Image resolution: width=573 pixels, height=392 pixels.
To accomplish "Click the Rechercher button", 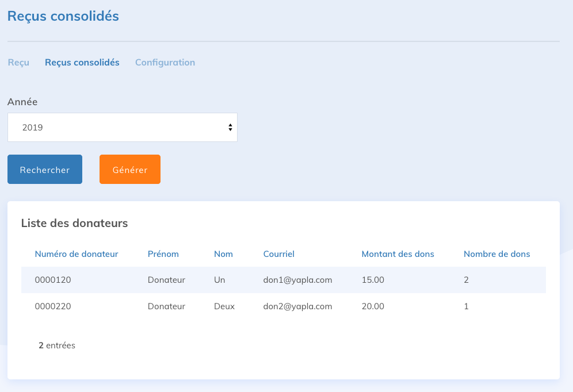I will 45,170.
